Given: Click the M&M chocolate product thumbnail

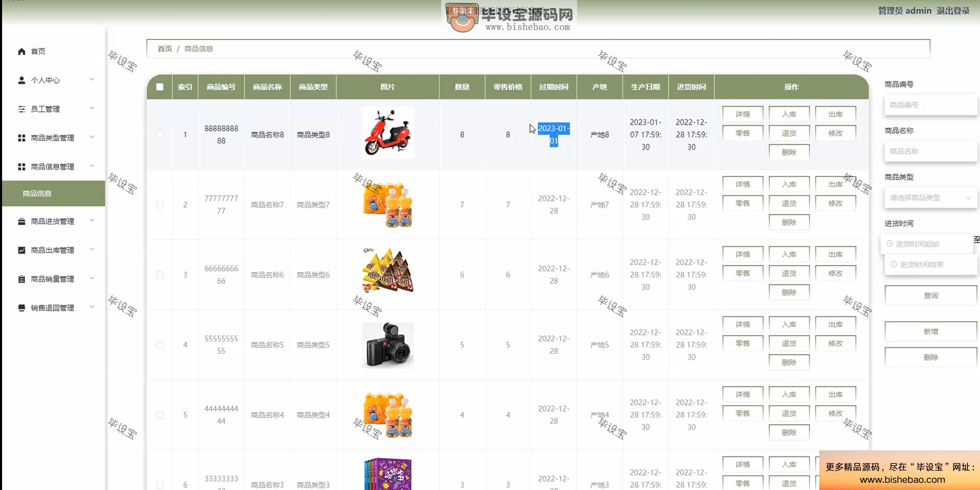Looking at the screenshot, I should [x=388, y=270].
